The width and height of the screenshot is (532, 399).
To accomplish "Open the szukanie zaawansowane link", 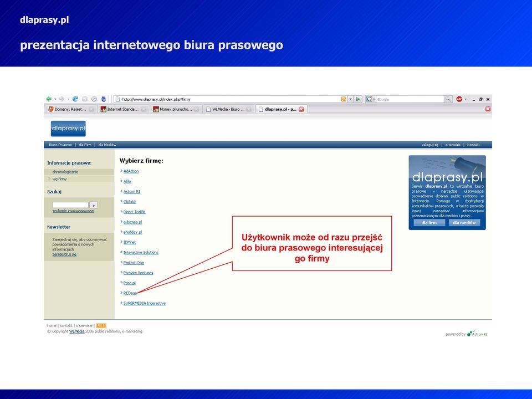I will 73,211.
